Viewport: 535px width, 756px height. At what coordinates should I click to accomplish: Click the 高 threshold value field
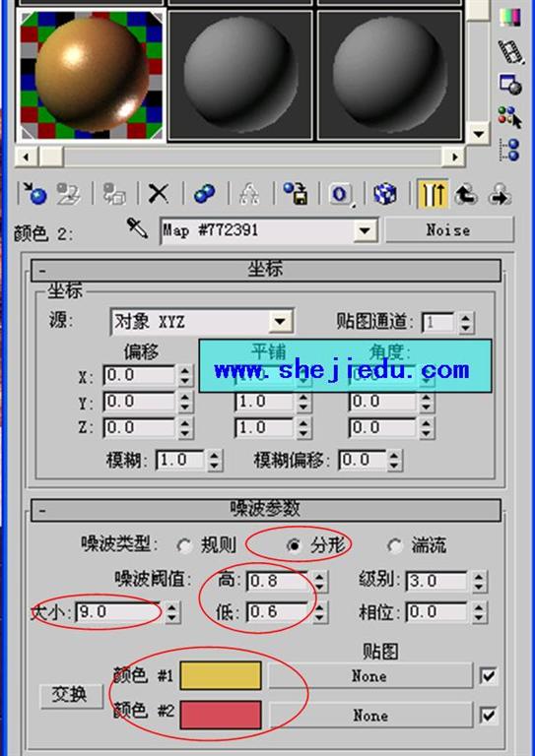tap(279, 581)
